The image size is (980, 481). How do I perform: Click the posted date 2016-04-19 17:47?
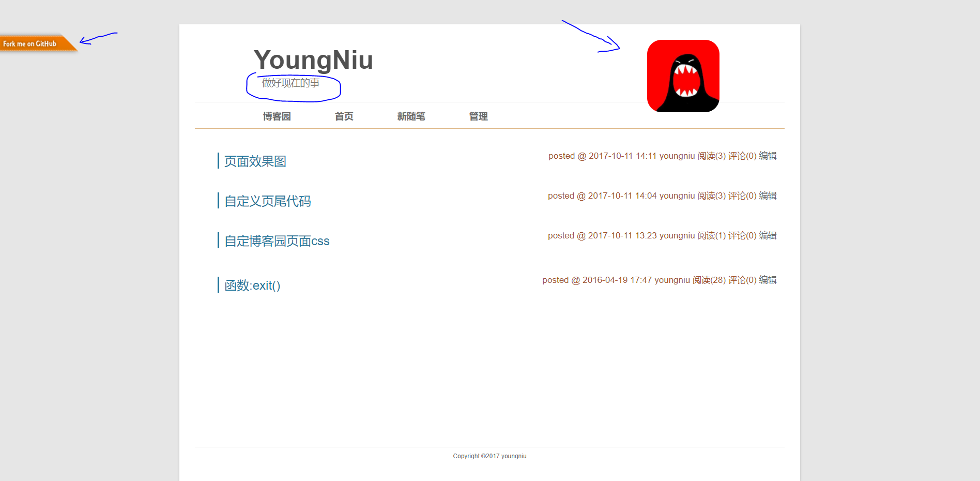pos(617,280)
